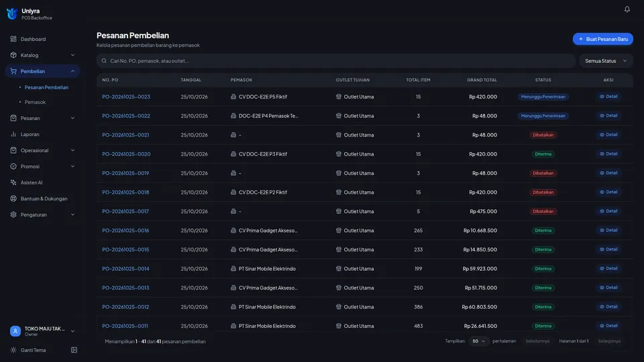Toggle theme with Ganti Tema

click(29, 350)
